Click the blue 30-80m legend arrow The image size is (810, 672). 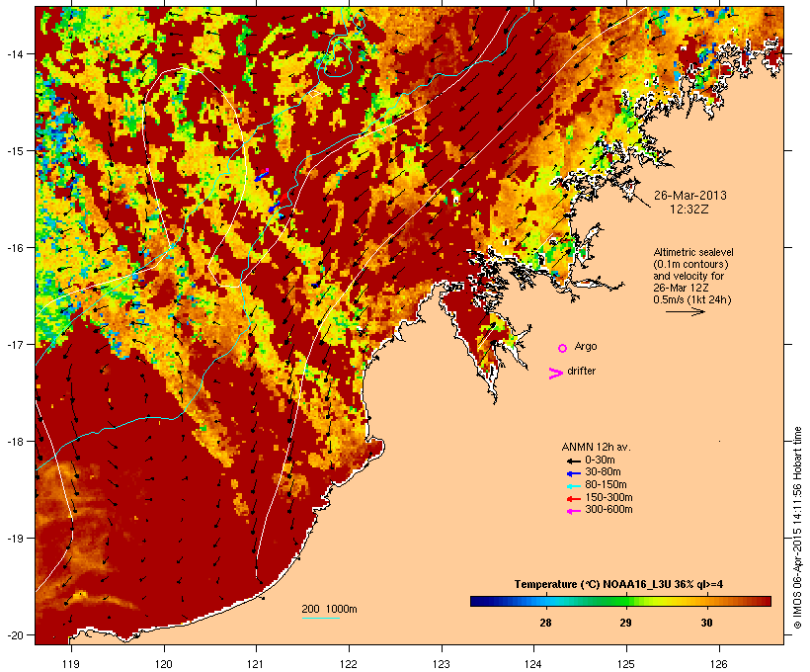tap(573, 473)
